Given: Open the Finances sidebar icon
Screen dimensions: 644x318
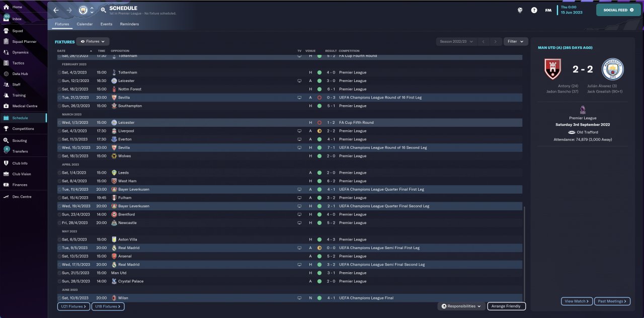Looking at the screenshot, I should [x=7, y=185].
